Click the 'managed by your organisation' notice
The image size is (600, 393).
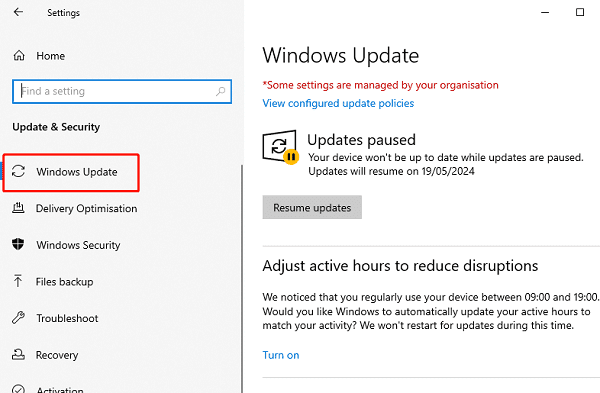(x=380, y=85)
